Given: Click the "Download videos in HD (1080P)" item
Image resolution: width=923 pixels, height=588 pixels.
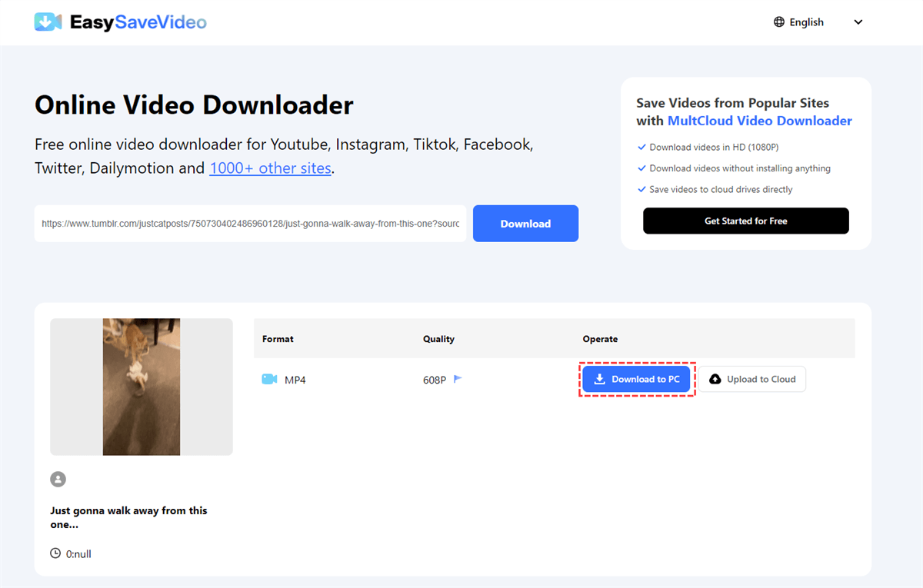Looking at the screenshot, I should coord(708,147).
